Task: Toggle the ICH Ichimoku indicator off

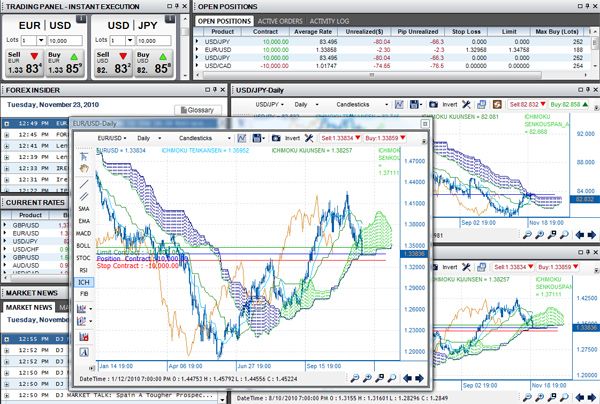Action: point(84,282)
